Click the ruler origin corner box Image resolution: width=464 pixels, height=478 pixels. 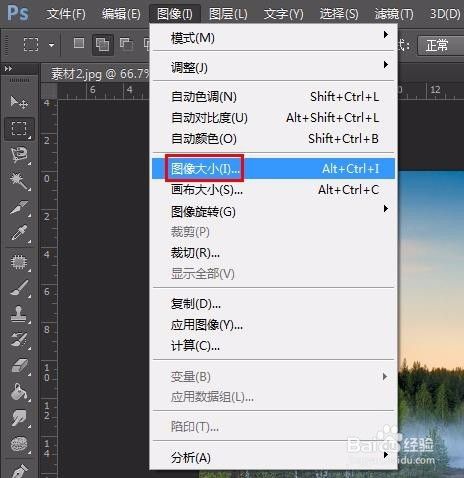point(49,91)
